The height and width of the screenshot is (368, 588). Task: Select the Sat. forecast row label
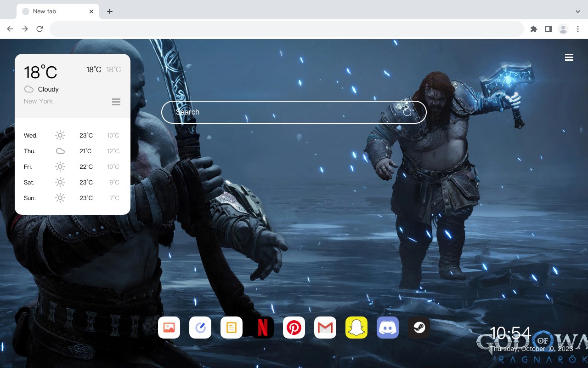coord(29,182)
